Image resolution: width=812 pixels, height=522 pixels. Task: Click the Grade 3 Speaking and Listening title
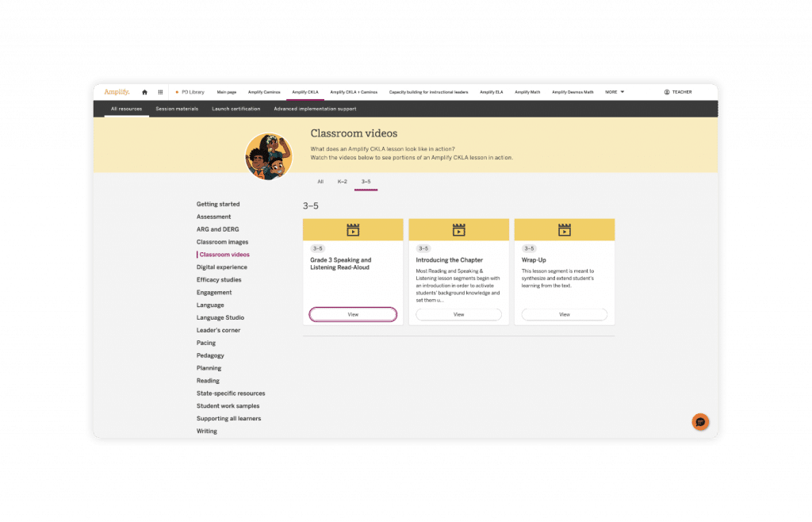(341, 263)
